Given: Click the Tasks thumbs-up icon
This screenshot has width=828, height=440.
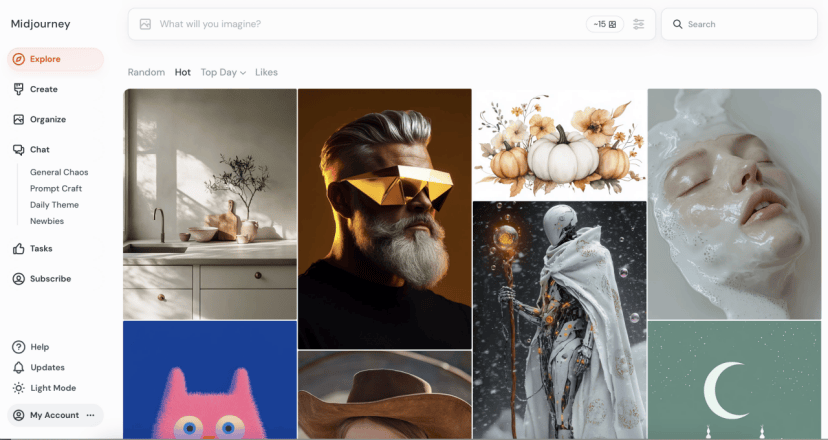Looking at the screenshot, I should 18,249.
